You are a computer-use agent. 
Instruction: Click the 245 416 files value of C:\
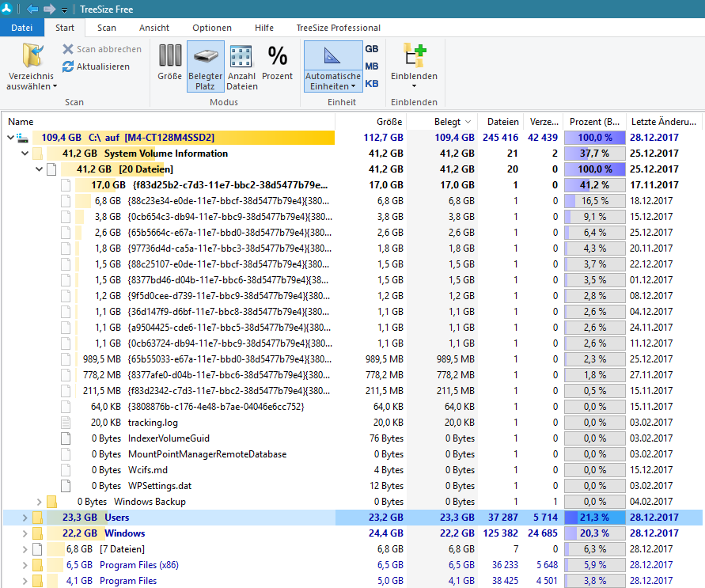point(500,138)
